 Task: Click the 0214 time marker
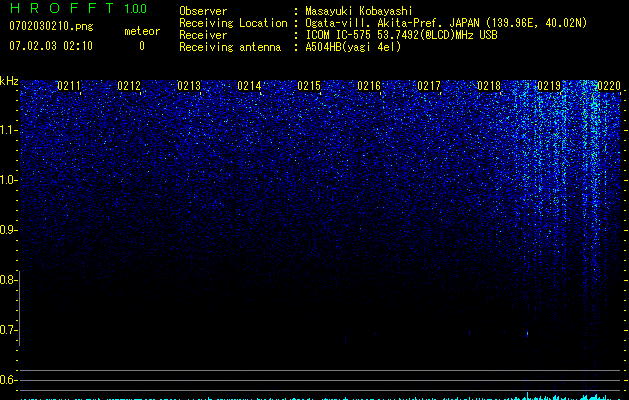(249, 86)
